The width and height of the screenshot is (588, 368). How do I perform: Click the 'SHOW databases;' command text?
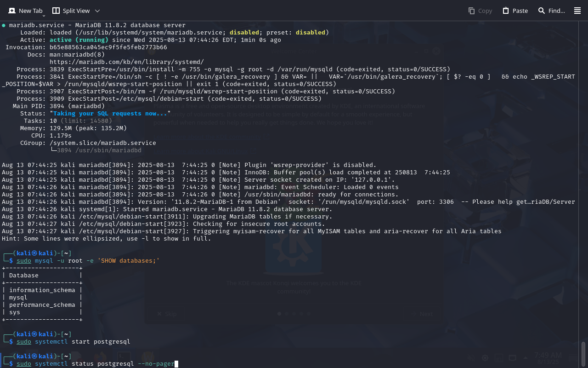[x=129, y=261]
